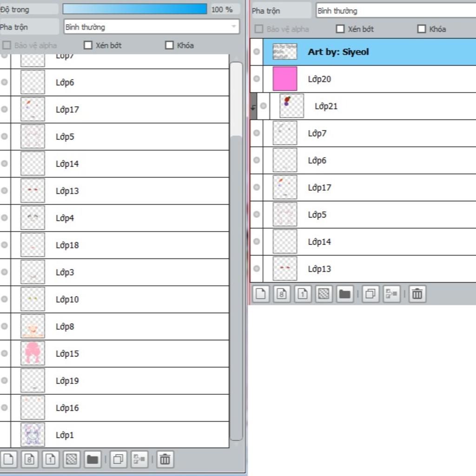Viewport: 476px width, 476px height.
Task: Toggle Xén bớt checkbox in right panel
Action: (340, 29)
